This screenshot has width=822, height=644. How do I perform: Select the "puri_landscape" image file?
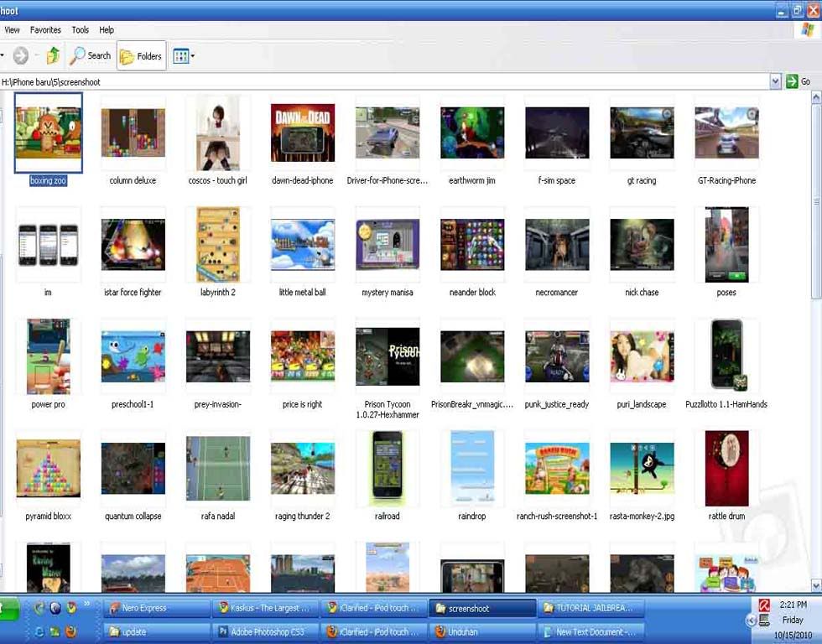coord(642,364)
